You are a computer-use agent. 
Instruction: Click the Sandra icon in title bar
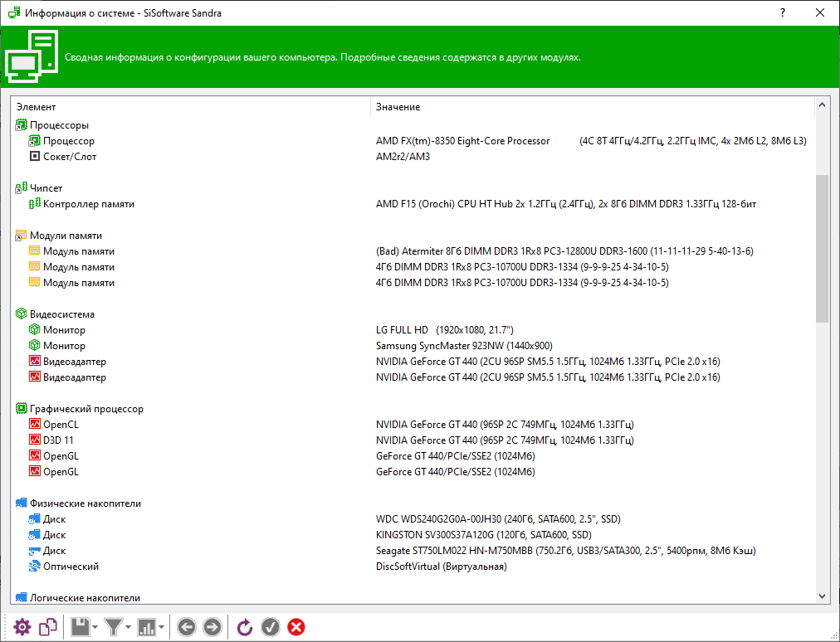[x=14, y=12]
